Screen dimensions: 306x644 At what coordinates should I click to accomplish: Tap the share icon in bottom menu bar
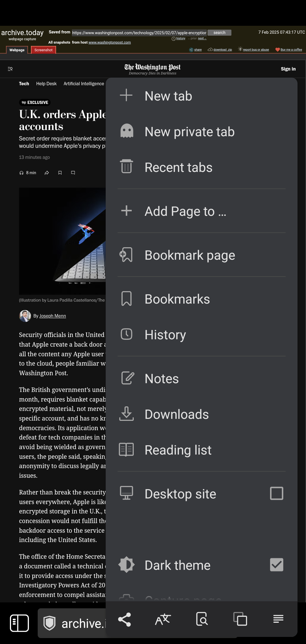[125, 619]
